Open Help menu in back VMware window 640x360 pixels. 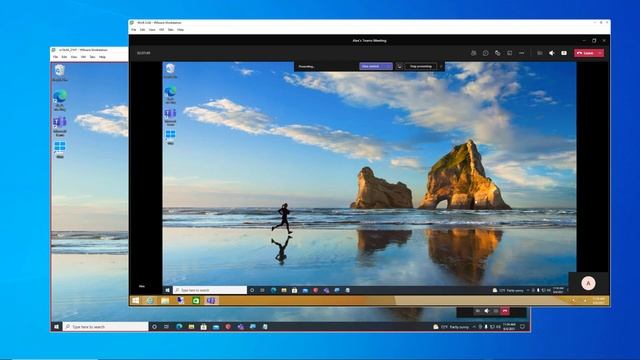pos(102,57)
